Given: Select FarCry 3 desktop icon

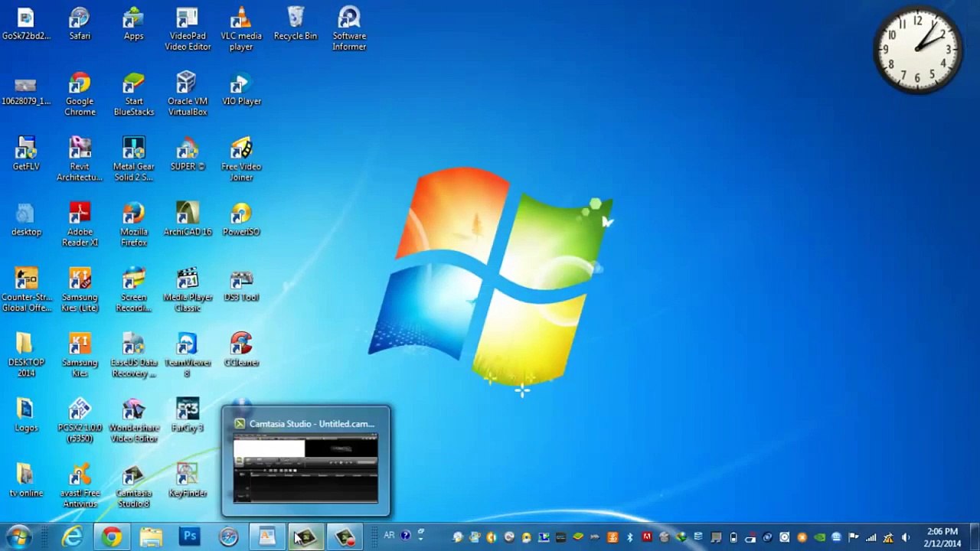Looking at the screenshot, I should [x=188, y=415].
